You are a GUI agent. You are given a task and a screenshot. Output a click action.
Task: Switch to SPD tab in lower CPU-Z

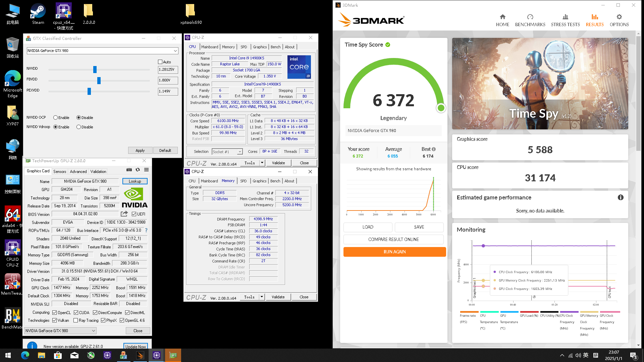click(x=244, y=181)
